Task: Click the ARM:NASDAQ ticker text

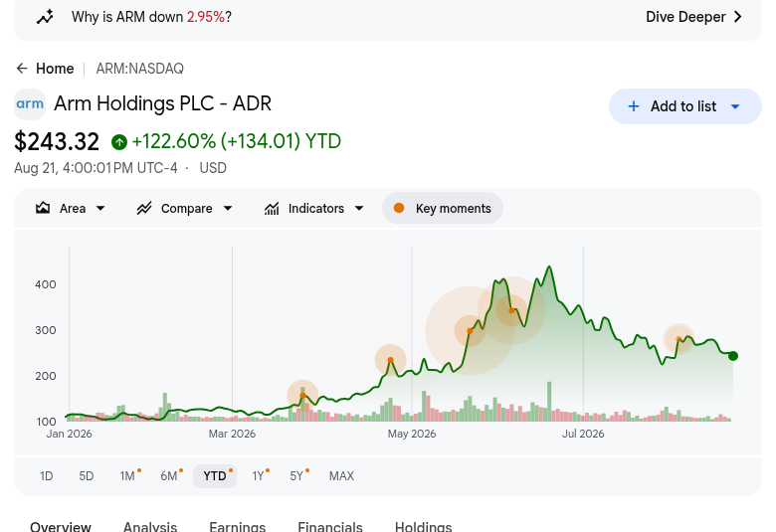Action: click(139, 69)
